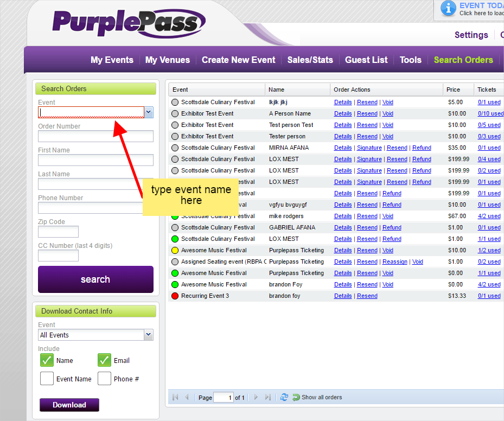Click status circle for A Person Name

point(175,114)
